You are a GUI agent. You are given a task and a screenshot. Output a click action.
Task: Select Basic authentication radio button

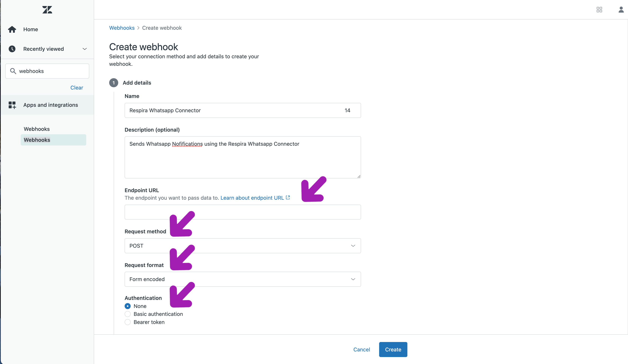pos(128,314)
